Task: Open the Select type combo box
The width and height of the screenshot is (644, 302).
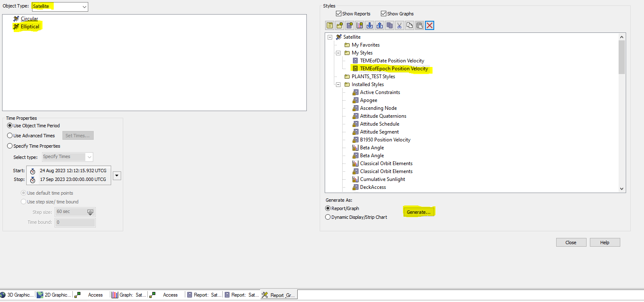Action: pyautogui.click(x=67, y=157)
